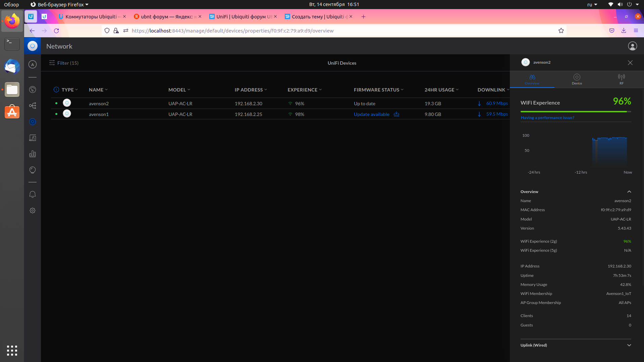Open UniFi Devices icon in sidebar
The width and height of the screenshot is (644, 362).
33,122
